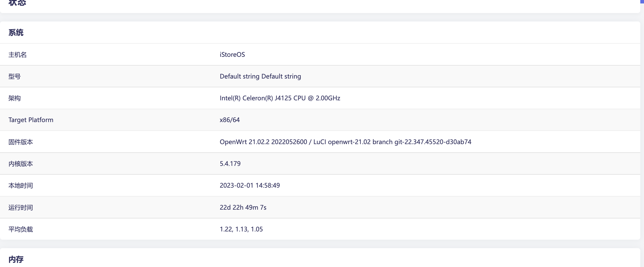Click the 5.4.179 kernel version value

click(230, 164)
